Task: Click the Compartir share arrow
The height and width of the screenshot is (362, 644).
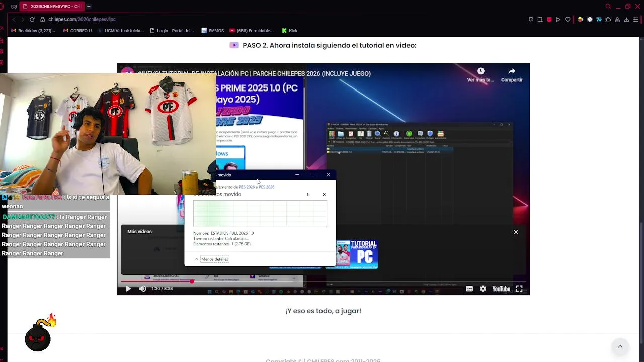Action: [x=512, y=71]
